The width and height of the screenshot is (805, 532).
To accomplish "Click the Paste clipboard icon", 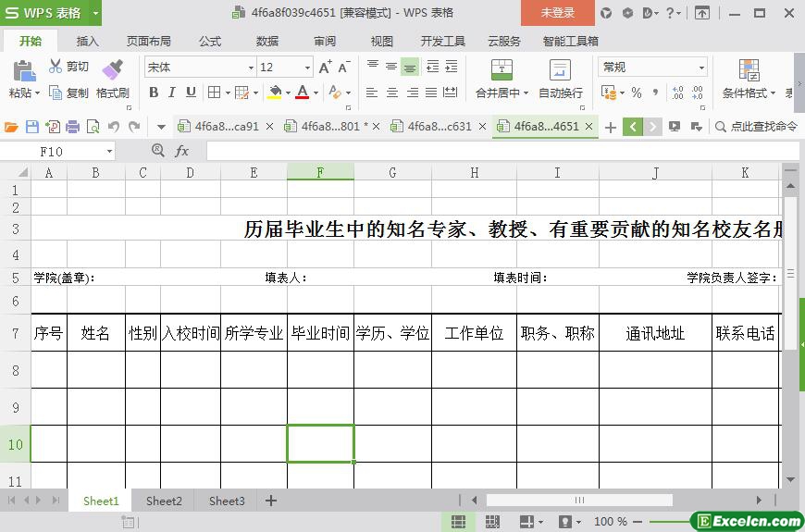I will pyautogui.click(x=24, y=71).
